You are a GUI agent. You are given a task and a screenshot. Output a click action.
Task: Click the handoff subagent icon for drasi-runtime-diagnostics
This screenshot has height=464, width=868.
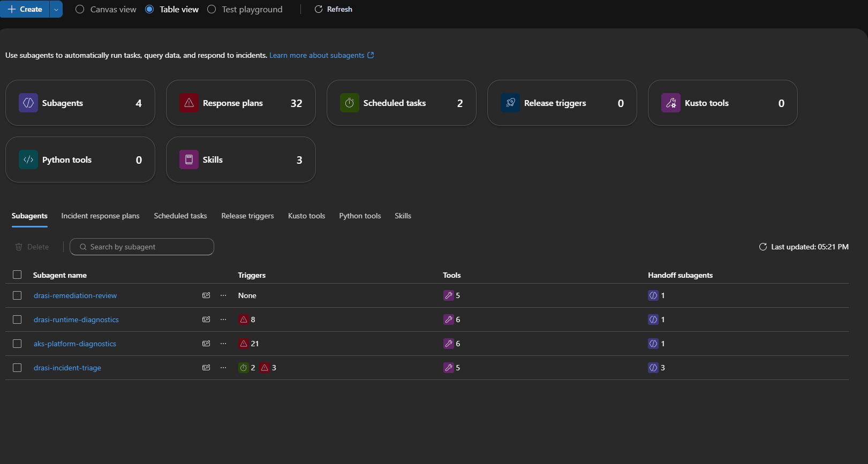pyautogui.click(x=653, y=320)
